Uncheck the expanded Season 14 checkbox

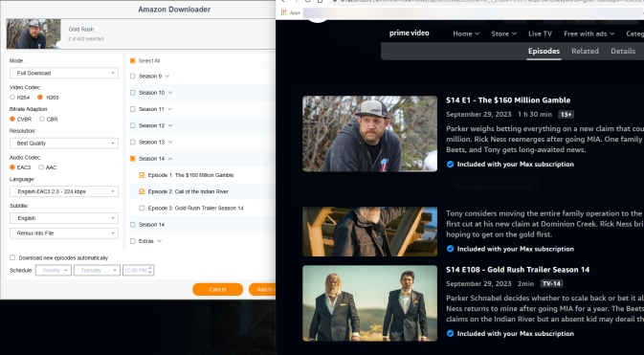(133, 159)
